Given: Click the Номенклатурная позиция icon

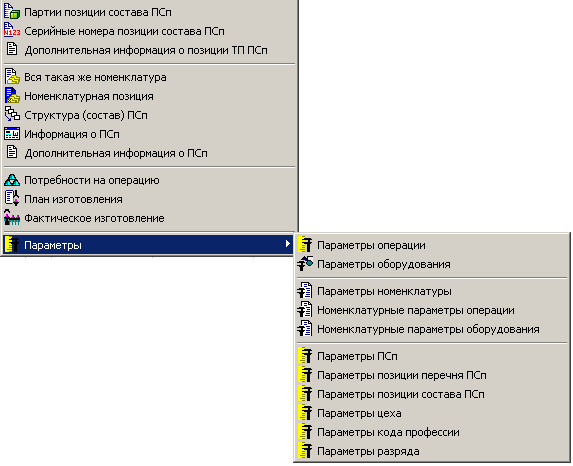Looking at the screenshot, I should [x=12, y=96].
